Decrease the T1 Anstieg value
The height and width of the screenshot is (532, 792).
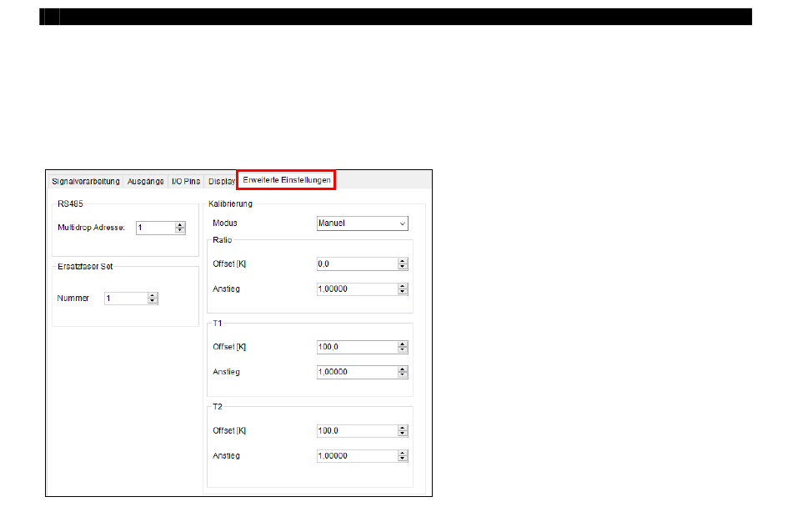403,375
